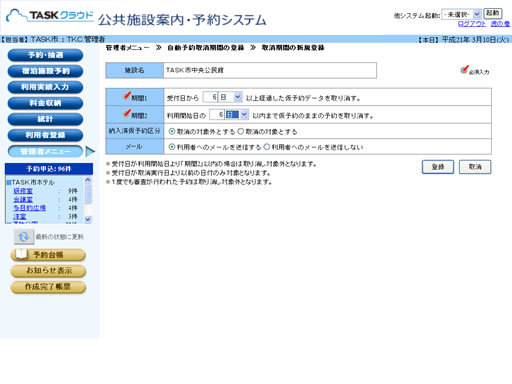Open the 予約・抽選 menu
512x384 pixels.
pos(45,55)
